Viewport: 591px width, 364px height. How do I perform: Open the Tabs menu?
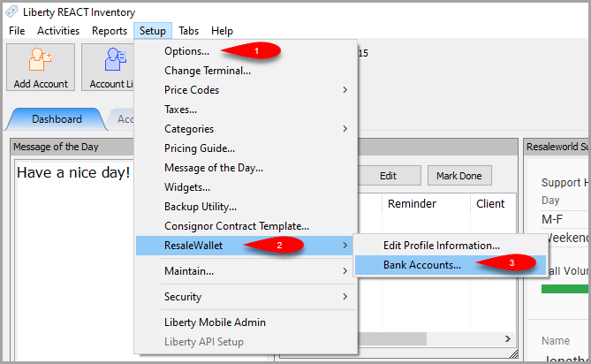[x=188, y=31]
